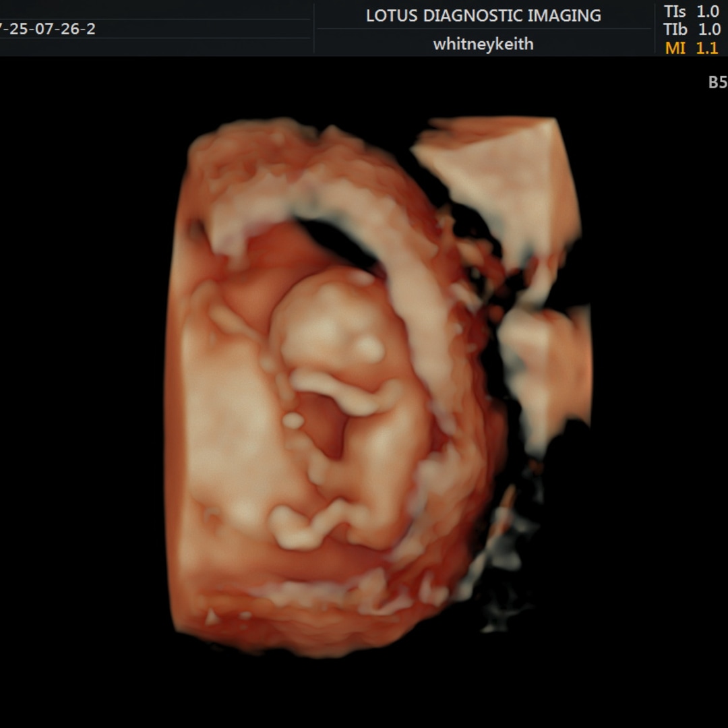This screenshot has width=728, height=728.
Task: Select the whitneykeith name field
Action: point(483,44)
